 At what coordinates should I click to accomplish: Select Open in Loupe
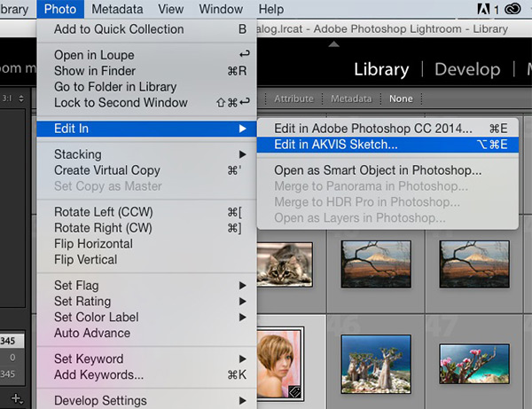[146, 55]
